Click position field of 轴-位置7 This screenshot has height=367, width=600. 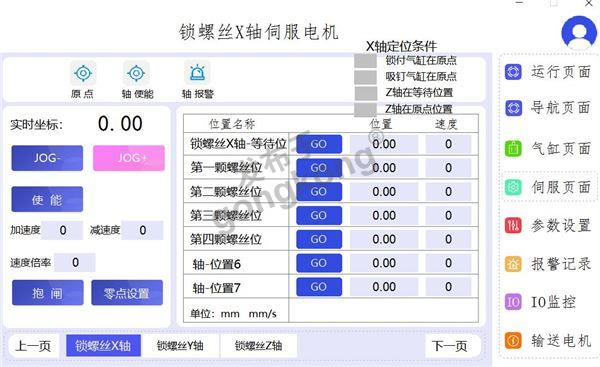point(384,287)
